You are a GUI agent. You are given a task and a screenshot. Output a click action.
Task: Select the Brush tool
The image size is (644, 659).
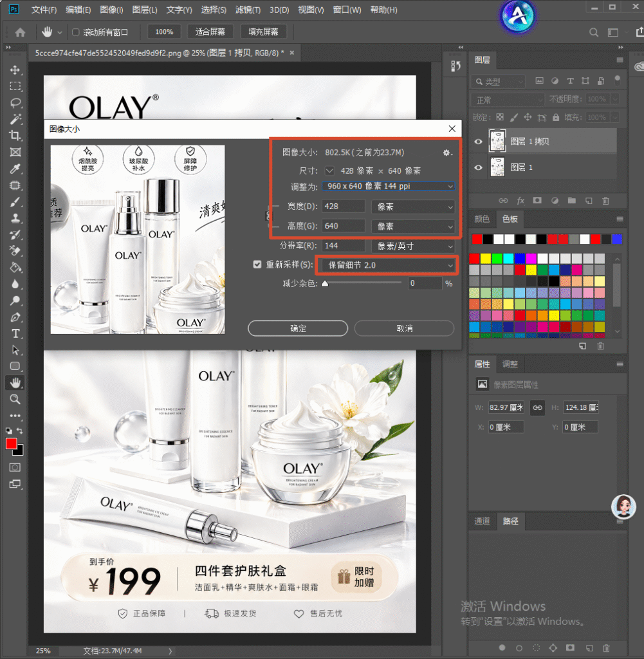15,201
